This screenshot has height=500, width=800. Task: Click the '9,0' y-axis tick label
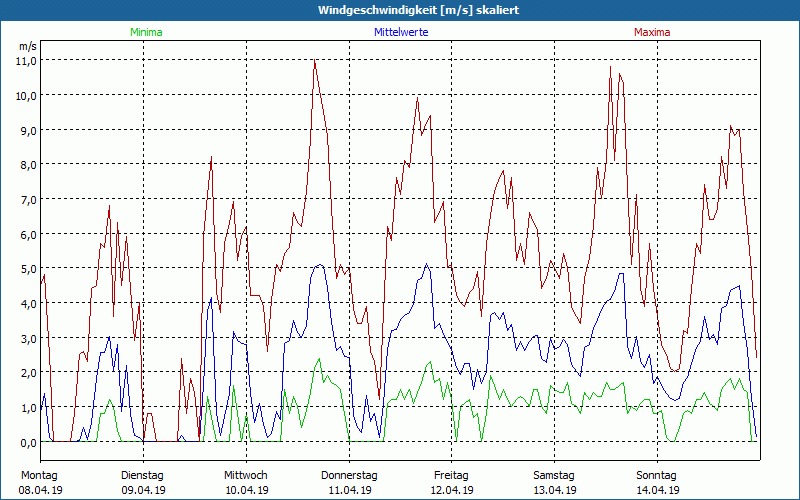click(27, 130)
